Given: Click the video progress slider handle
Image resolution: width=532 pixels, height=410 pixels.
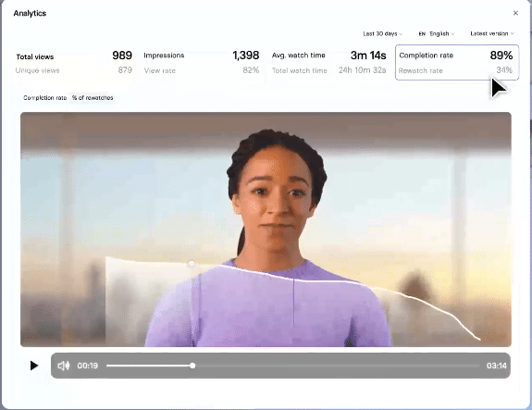Looking at the screenshot, I should click(x=192, y=366).
